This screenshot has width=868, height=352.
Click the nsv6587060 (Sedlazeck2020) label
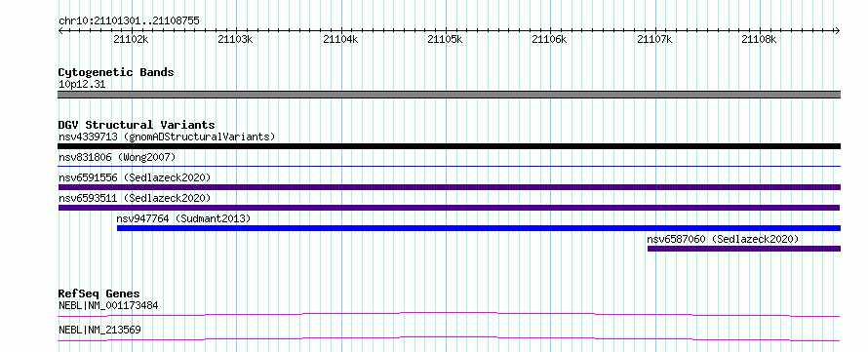723,239
